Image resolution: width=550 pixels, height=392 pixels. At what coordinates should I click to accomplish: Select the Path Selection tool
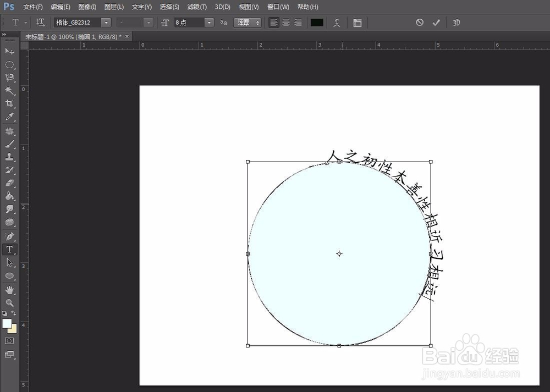(x=9, y=263)
